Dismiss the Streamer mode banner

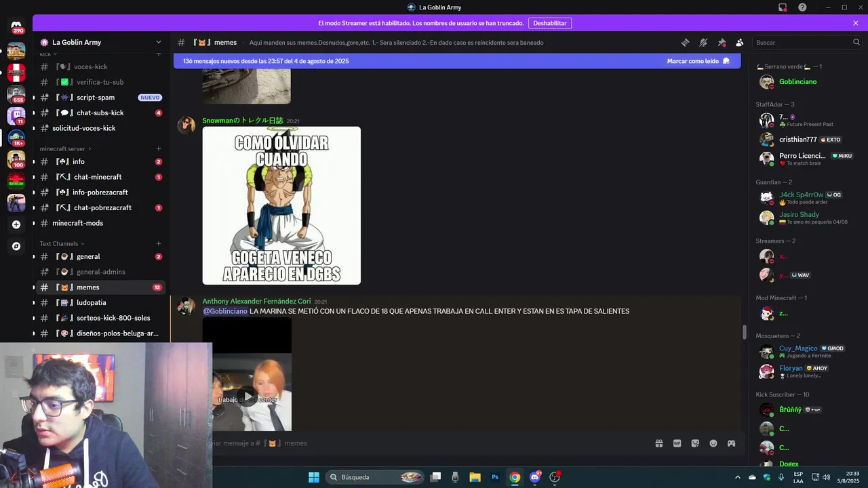856,23
